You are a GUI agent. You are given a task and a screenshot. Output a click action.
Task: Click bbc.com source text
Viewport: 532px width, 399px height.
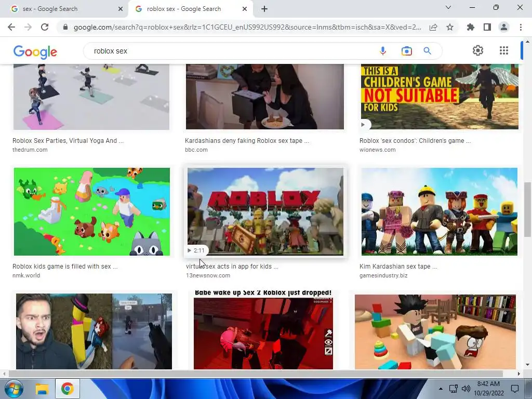tap(196, 150)
